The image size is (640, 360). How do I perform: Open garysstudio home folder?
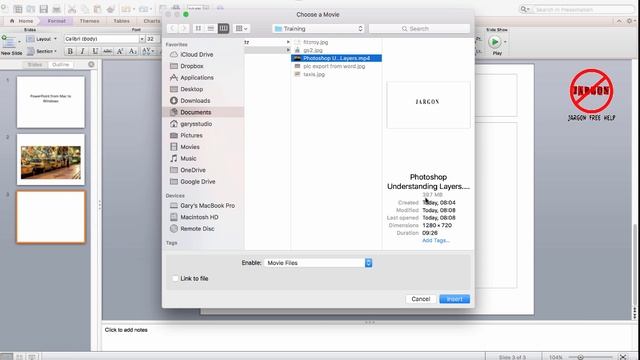[x=196, y=124]
